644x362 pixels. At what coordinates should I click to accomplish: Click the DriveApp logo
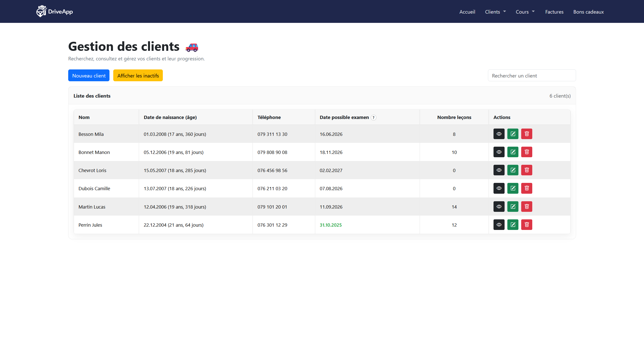point(54,12)
